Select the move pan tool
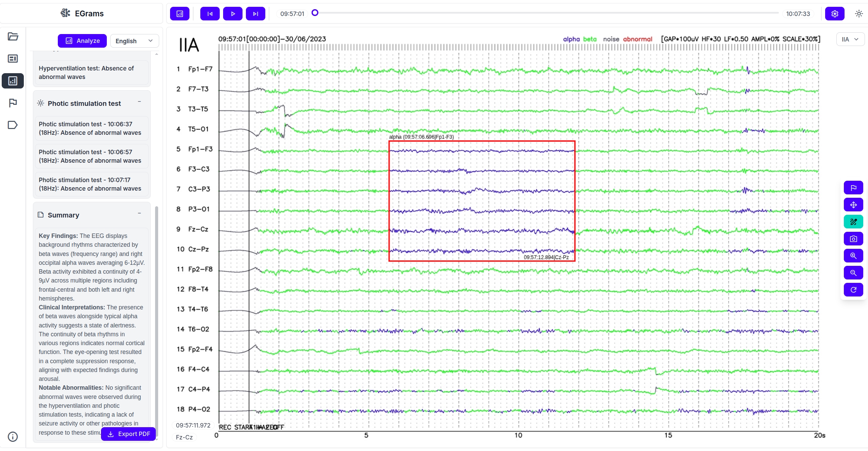 pos(853,205)
